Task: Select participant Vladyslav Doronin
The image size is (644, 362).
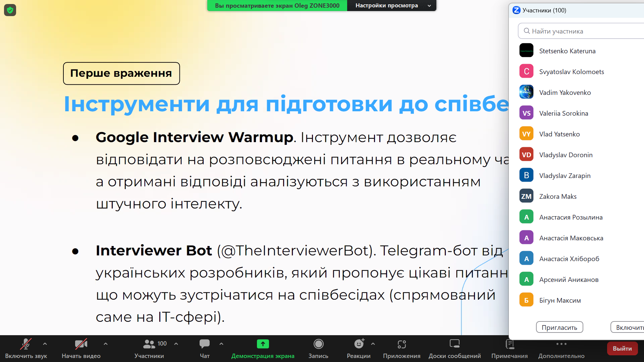Action: point(576,155)
